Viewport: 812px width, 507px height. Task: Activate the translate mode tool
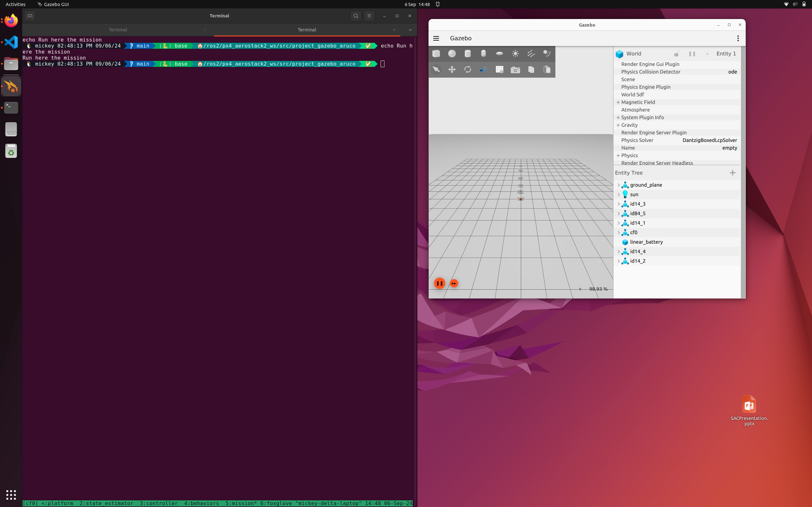pyautogui.click(x=452, y=69)
